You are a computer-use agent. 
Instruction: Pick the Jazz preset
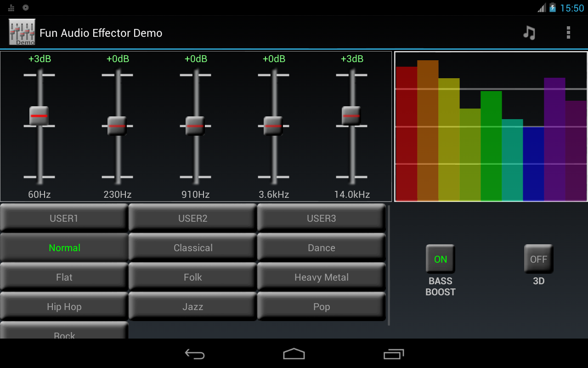pos(192,306)
